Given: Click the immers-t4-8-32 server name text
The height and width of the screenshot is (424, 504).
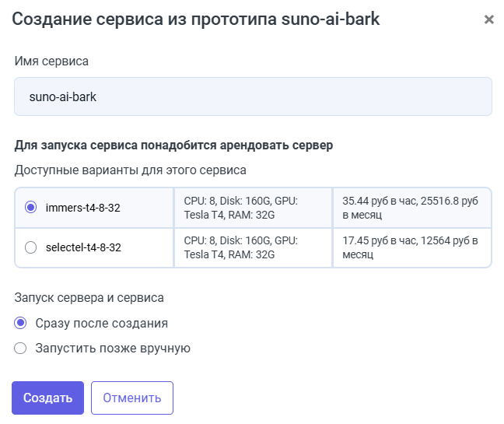Looking at the screenshot, I should (83, 208).
